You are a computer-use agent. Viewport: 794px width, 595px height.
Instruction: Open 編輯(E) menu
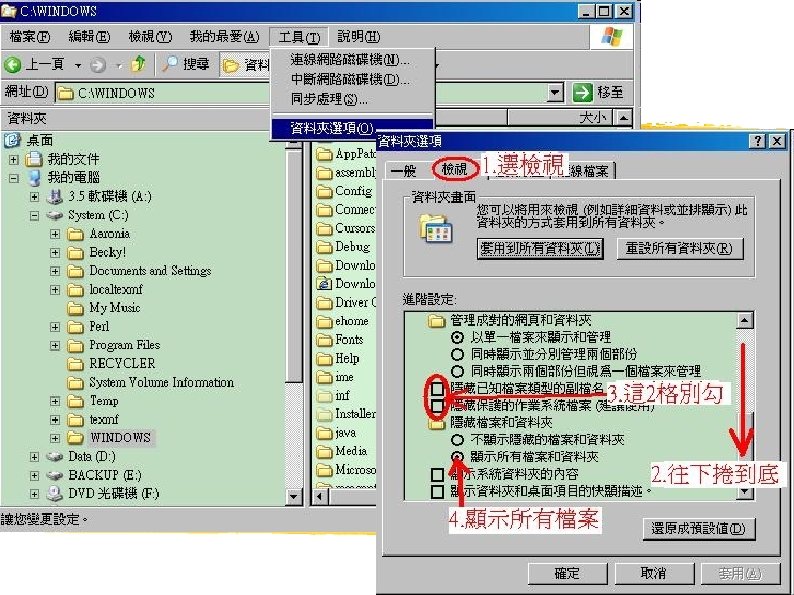pos(89,36)
